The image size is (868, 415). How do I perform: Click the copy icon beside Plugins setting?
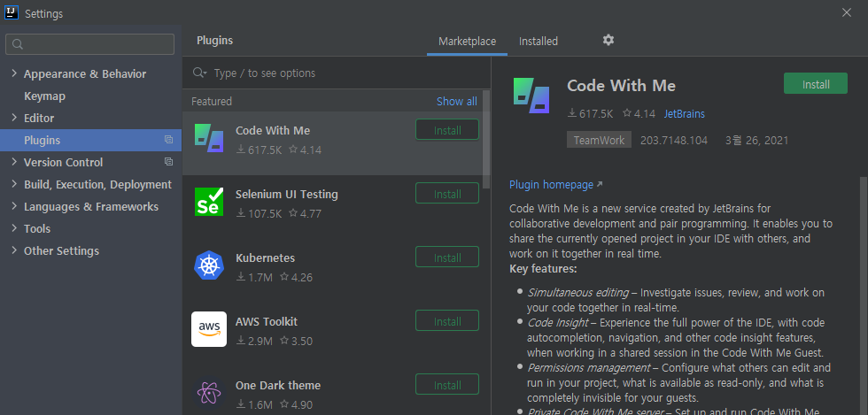(x=169, y=140)
